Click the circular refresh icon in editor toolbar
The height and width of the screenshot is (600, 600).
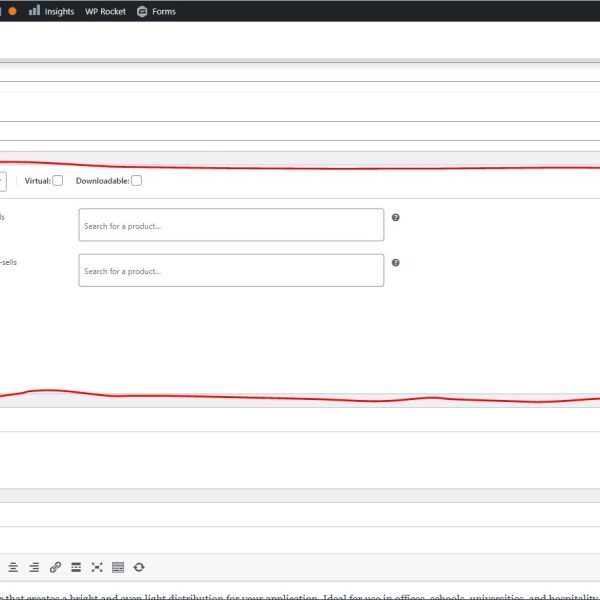tap(139, 567)
